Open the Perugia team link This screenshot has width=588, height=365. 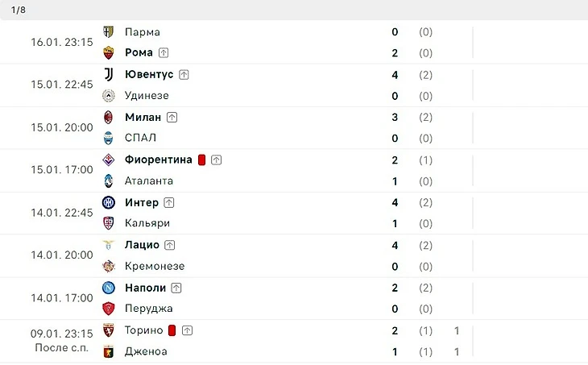click(148, 309)
